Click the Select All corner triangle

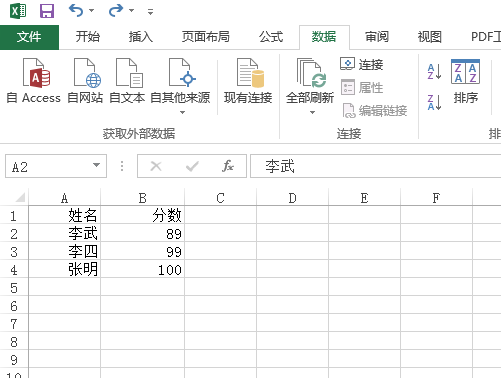20,197
